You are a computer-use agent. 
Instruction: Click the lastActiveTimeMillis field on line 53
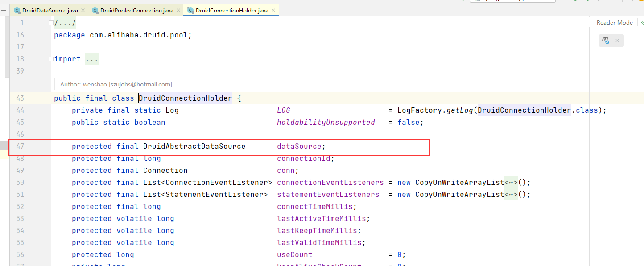(322, 219)
